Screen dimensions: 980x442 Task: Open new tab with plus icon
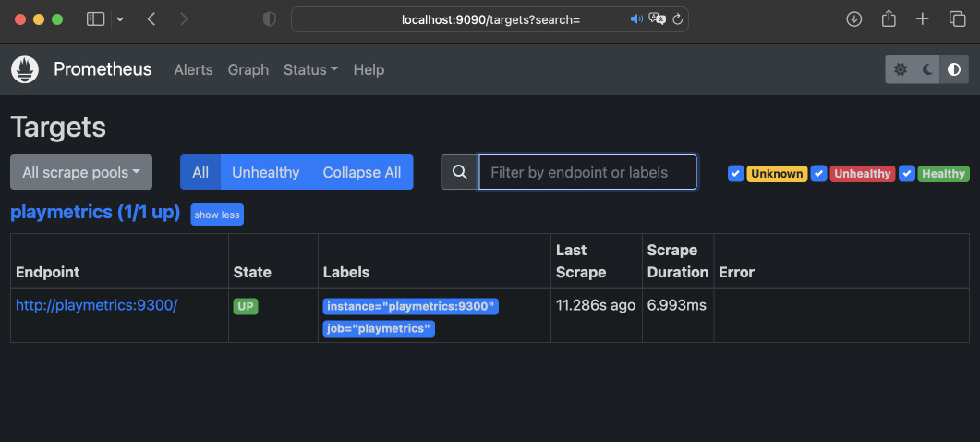pos(923,19)
